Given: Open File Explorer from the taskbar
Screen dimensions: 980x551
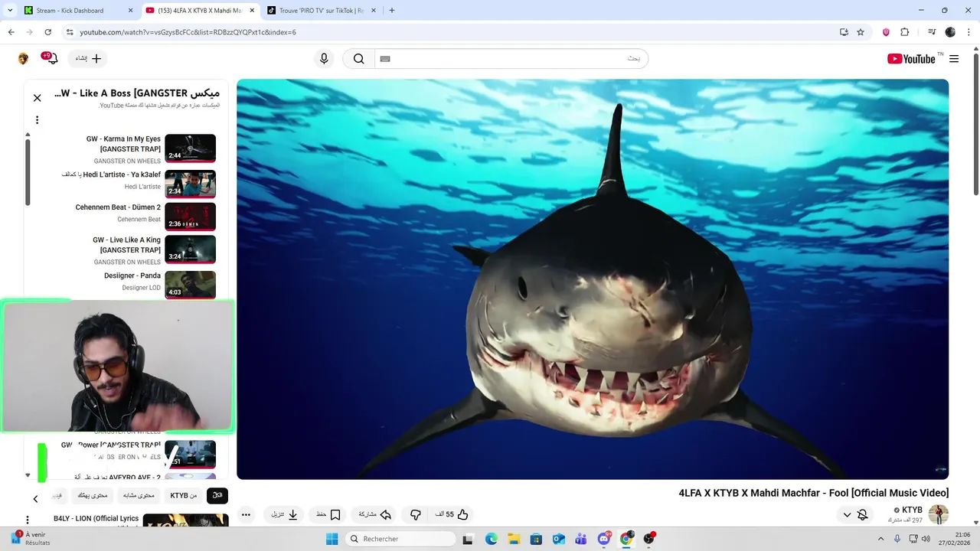Looking at the screenshot, I should tap(514, 539).
